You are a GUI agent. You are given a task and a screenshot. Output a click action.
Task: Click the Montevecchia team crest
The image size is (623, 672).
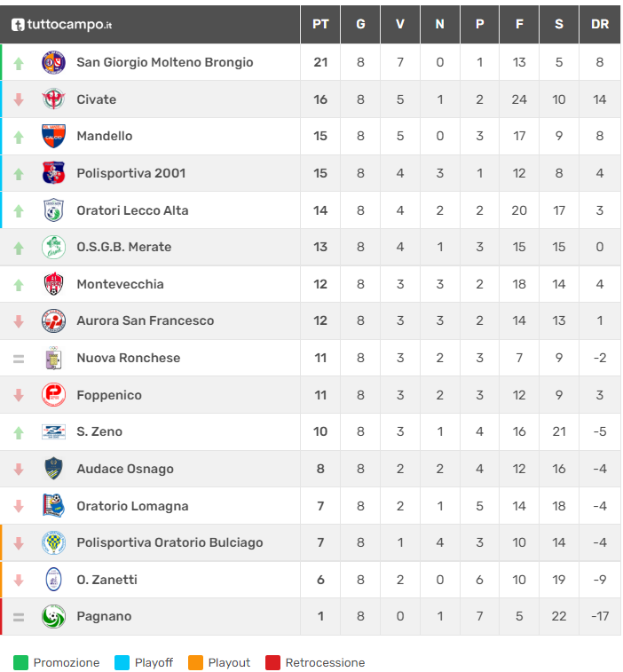(x=54, y=284)
